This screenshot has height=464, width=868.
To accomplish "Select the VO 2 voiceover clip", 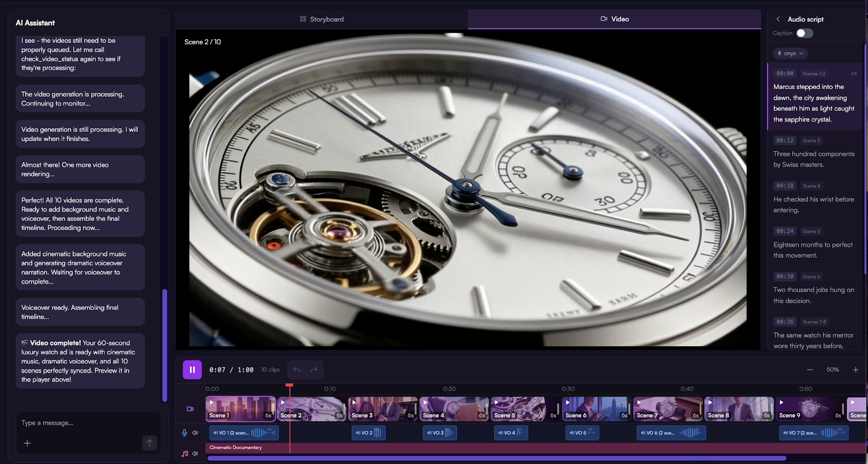I will 368,433.
